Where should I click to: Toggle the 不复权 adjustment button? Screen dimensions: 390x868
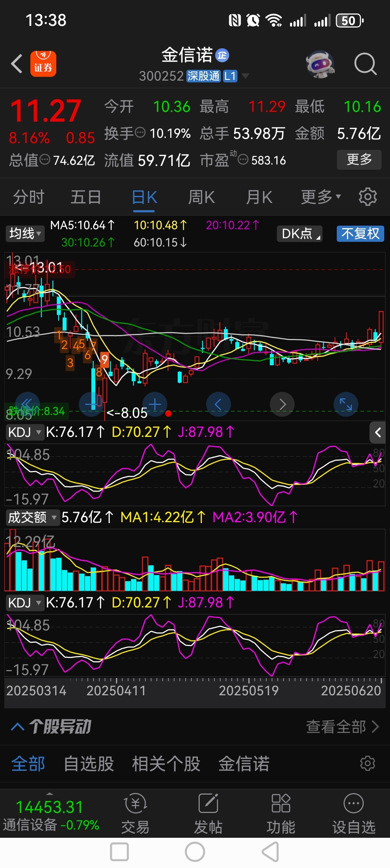(360, 234)
